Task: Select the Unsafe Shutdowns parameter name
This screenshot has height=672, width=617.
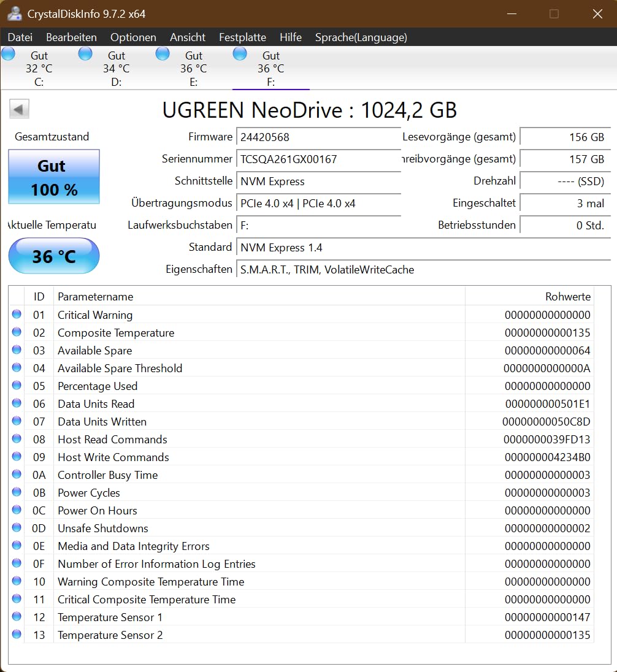Action: (103, 529)
